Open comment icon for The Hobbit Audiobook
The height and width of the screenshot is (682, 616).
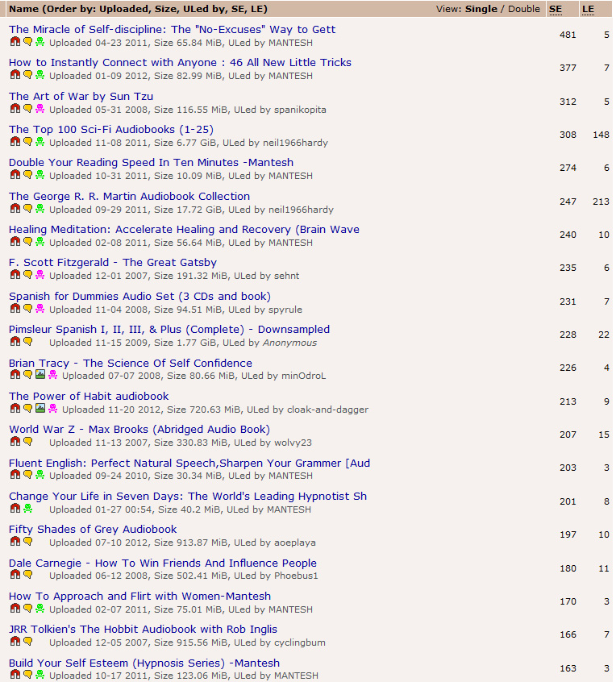coord(28,642)
